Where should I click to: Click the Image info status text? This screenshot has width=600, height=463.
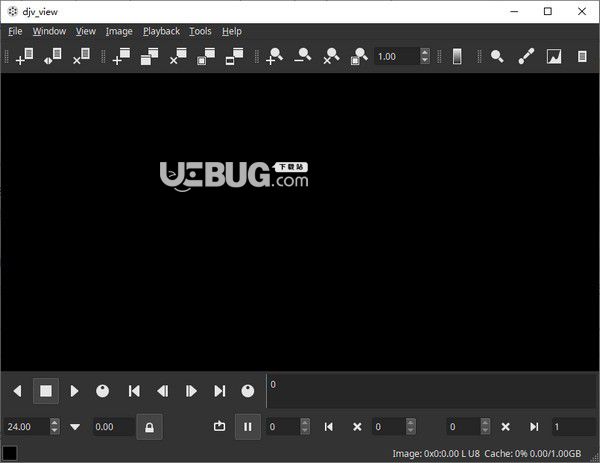[436, 454]
